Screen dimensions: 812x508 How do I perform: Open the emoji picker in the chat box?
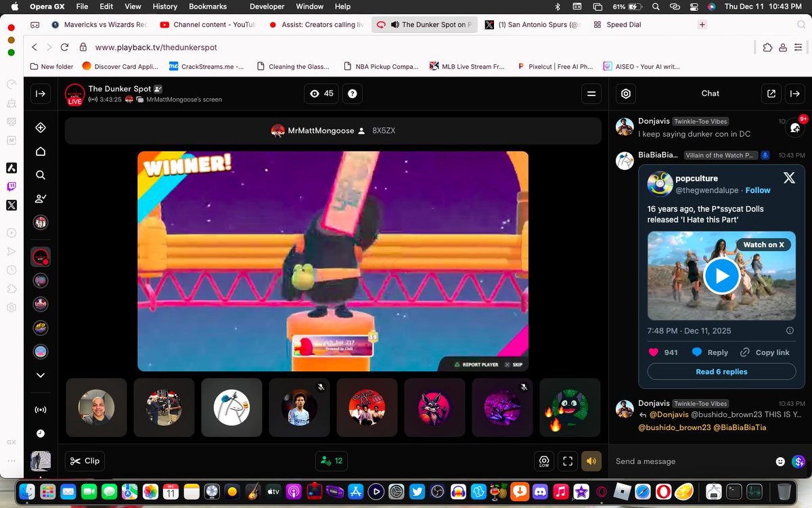point(780,461)
